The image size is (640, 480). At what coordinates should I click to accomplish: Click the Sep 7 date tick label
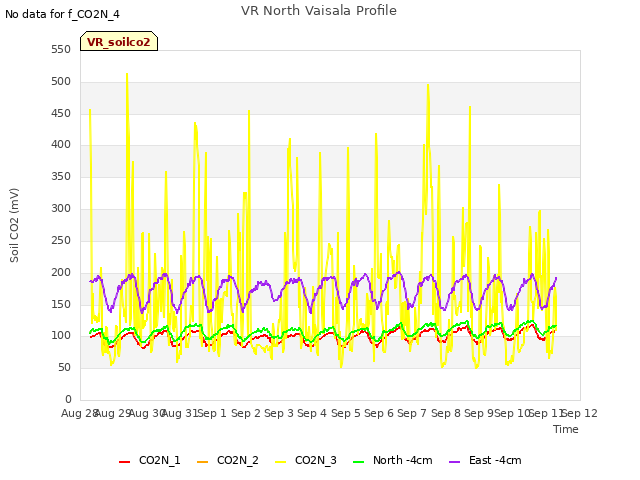pyautogui.click(x=412, y=413)
